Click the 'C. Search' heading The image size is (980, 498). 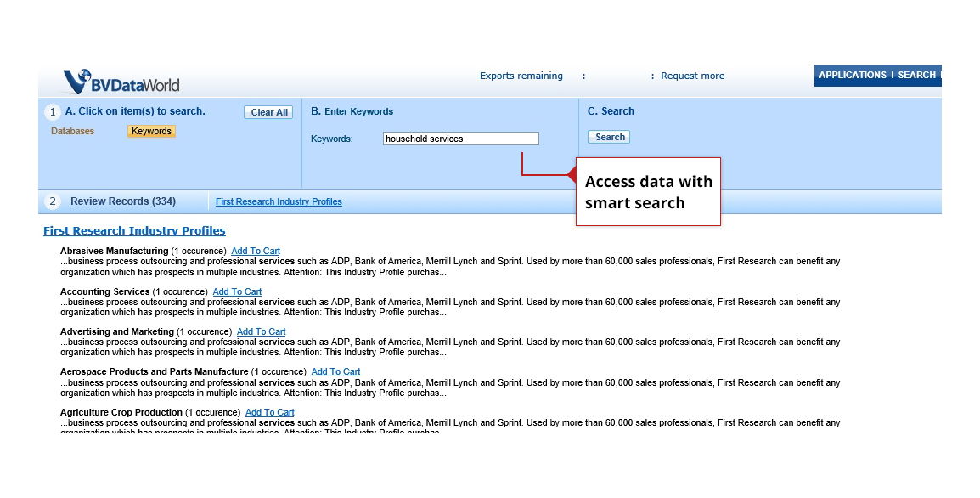pos(611,111)
